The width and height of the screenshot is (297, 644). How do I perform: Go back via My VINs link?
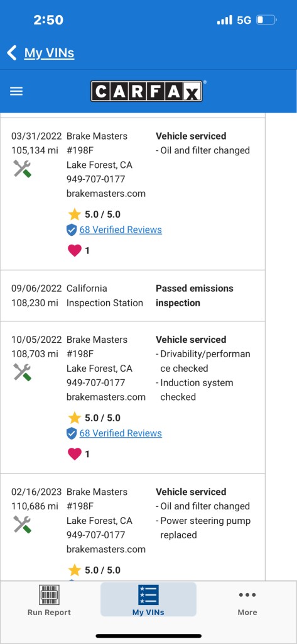point(49,53)
